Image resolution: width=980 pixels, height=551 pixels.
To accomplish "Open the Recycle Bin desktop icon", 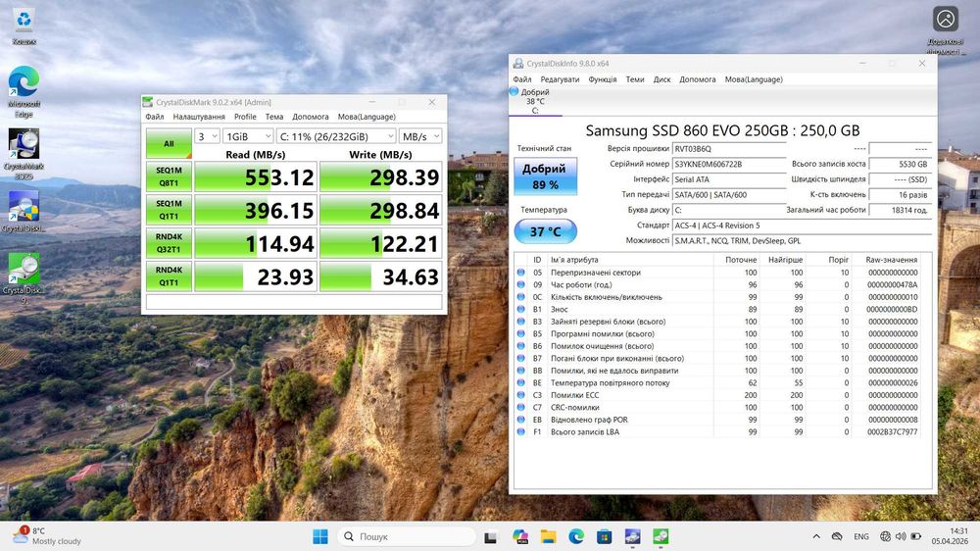I will coord(24,26).
